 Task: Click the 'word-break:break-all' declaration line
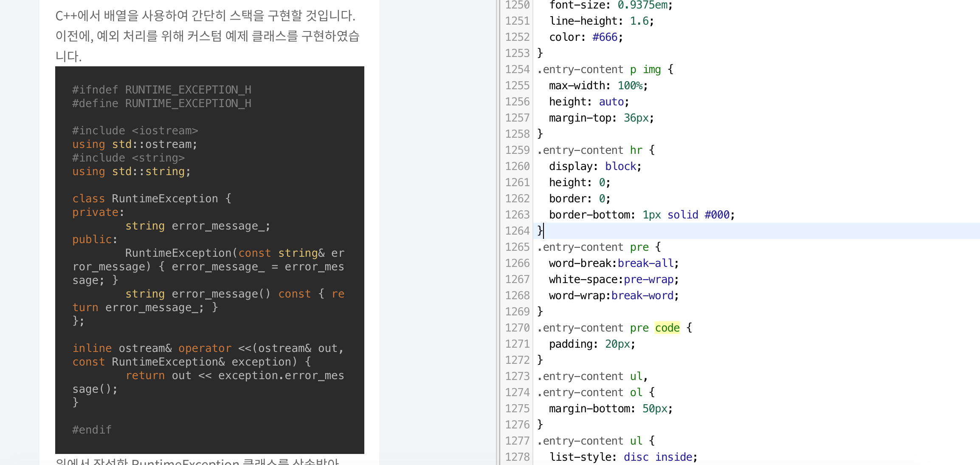tap(613, 263)
